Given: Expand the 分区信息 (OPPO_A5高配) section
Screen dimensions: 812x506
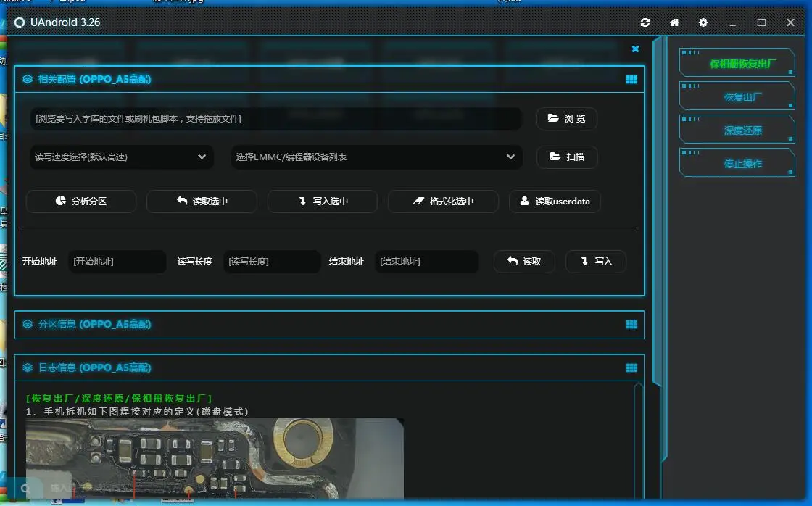Looking at the screenshot, I should pos(329,325).
